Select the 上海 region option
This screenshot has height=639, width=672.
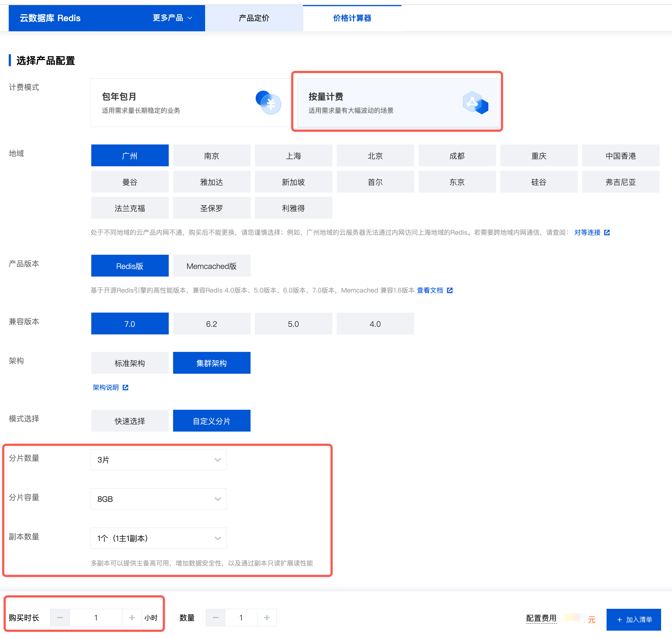(293, 156)
